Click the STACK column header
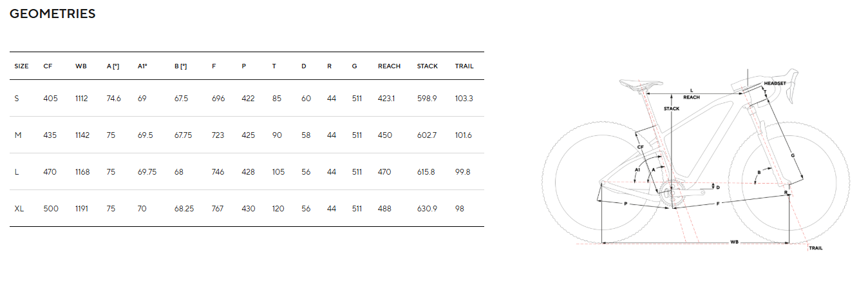Screen dimensions: 868x281 427,66
